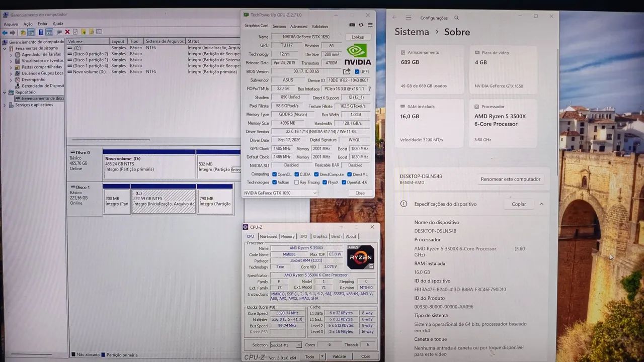644x362 pixels.
Task: Toggle the Ray Tracing checkbox in GPU-Z
Action: (297, 182)
